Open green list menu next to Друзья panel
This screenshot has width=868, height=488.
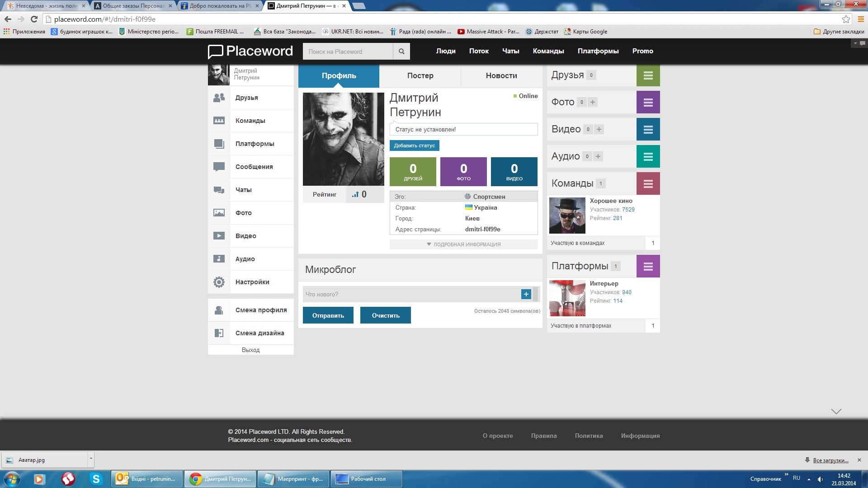click(x=648, y=75)
